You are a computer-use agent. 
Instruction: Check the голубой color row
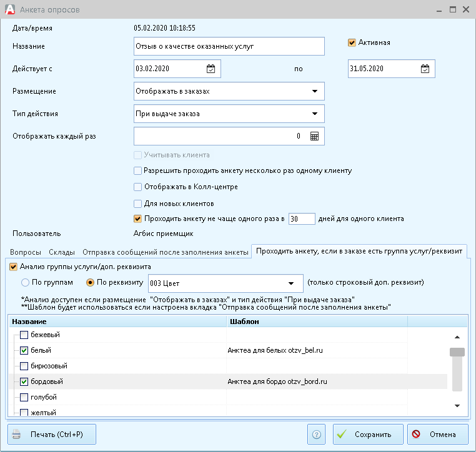24,398
